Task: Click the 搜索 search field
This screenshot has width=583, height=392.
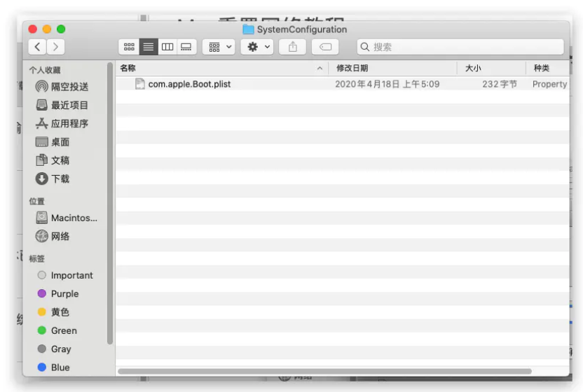Action: (x=462, y=47)
